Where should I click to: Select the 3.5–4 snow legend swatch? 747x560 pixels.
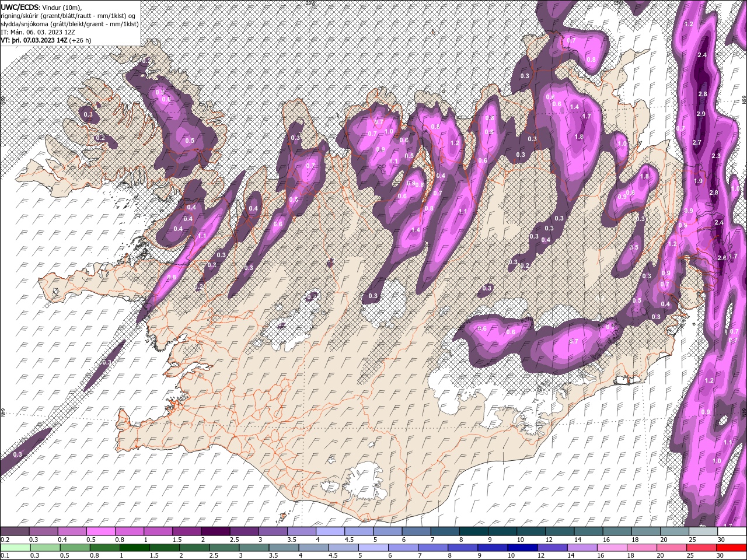tap(301, 531)
